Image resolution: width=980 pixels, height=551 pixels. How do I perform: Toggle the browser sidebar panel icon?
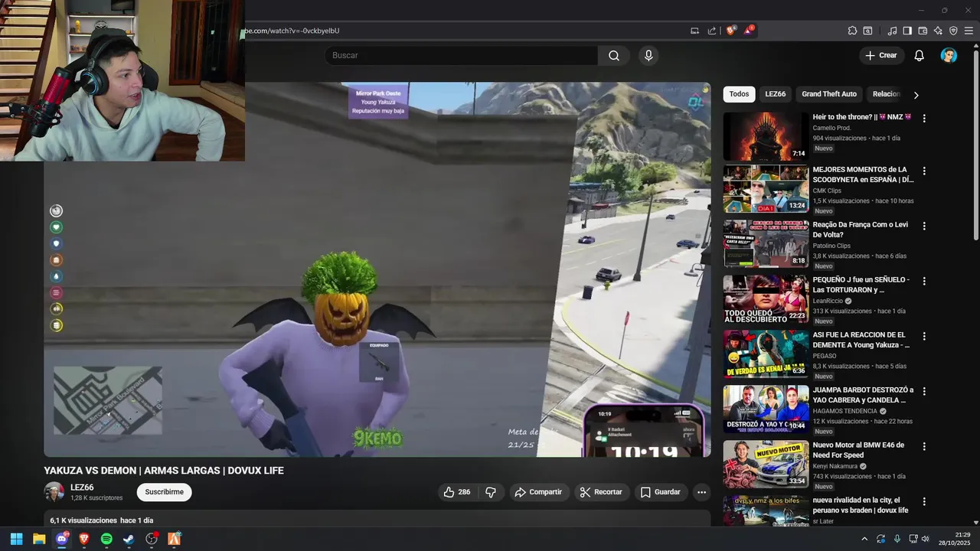pos(907,31)
